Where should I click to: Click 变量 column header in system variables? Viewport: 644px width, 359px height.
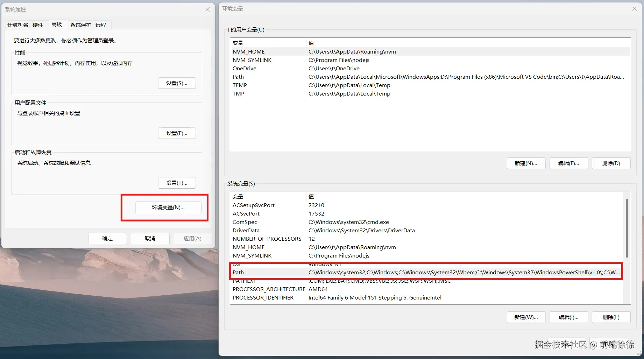tap(268, 197)
